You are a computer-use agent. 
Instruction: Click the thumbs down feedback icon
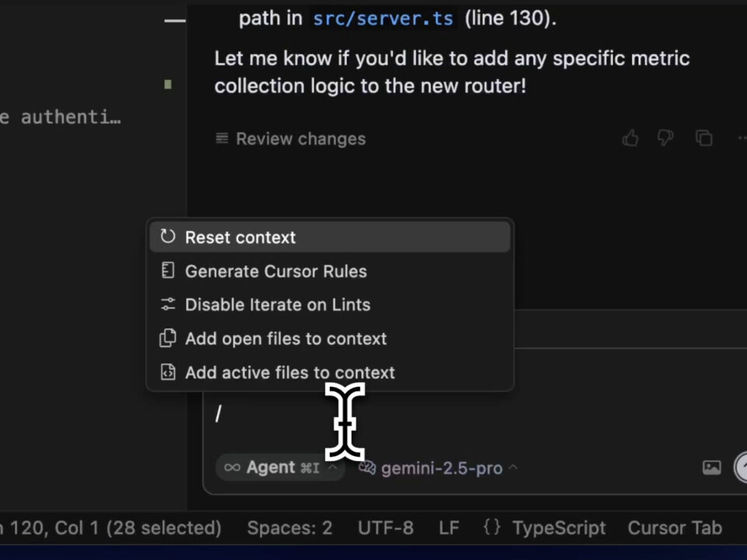665,138
